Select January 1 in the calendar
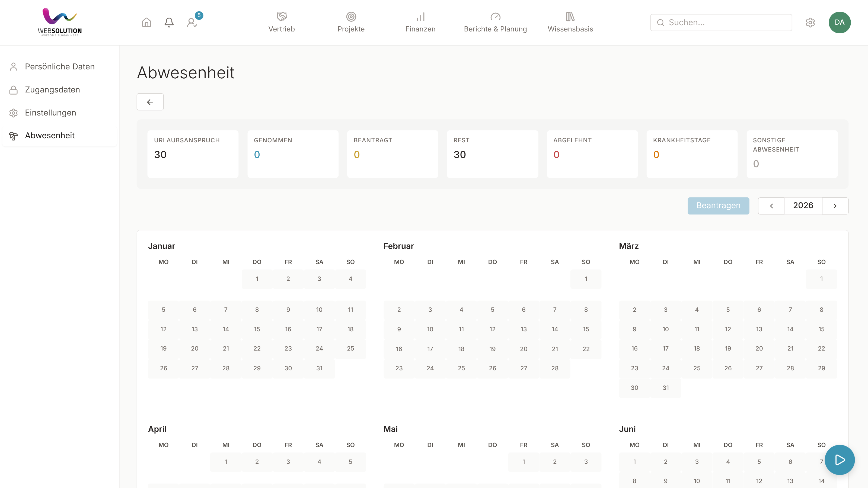Viewport: 868px width, 488px height. pos(257,279)
